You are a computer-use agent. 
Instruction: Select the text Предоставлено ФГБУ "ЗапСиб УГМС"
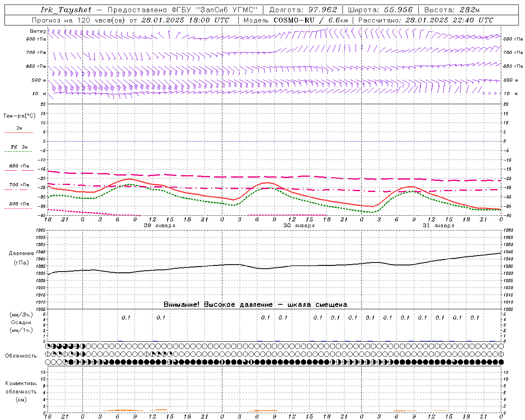click(x=182, y=10)
